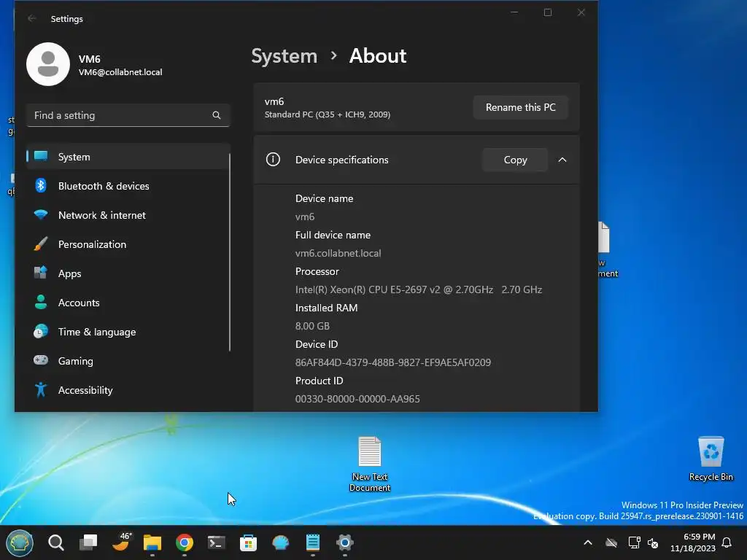Screen dimensions: 747x560
Task: Open the clock showing 6:59 PM
Action: (693, 542)
